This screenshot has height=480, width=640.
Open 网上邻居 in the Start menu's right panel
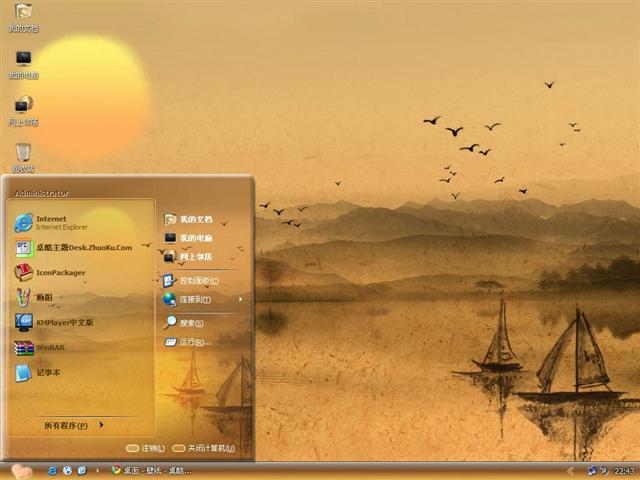[189, 257]
